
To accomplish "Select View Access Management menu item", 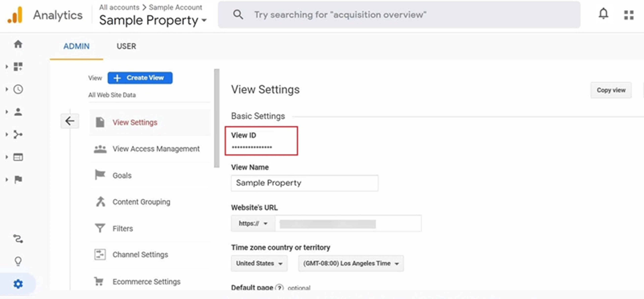I will (x=150, y=149).
